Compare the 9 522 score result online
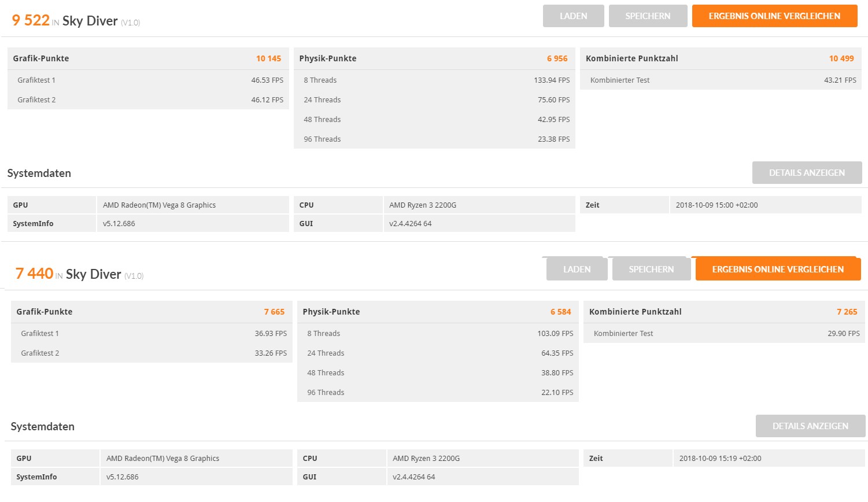868x502 pixels. (x=774, y=16)
